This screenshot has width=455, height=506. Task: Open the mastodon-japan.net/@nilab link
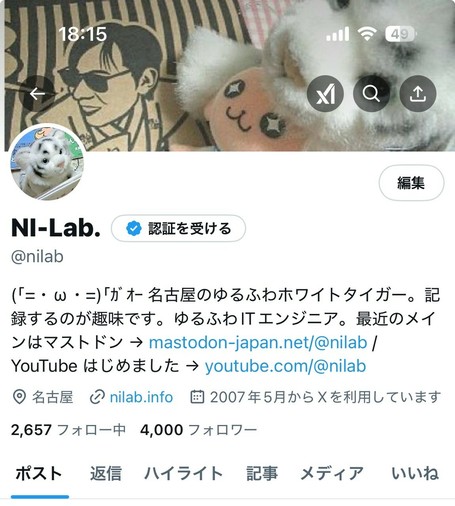(258, 342)
